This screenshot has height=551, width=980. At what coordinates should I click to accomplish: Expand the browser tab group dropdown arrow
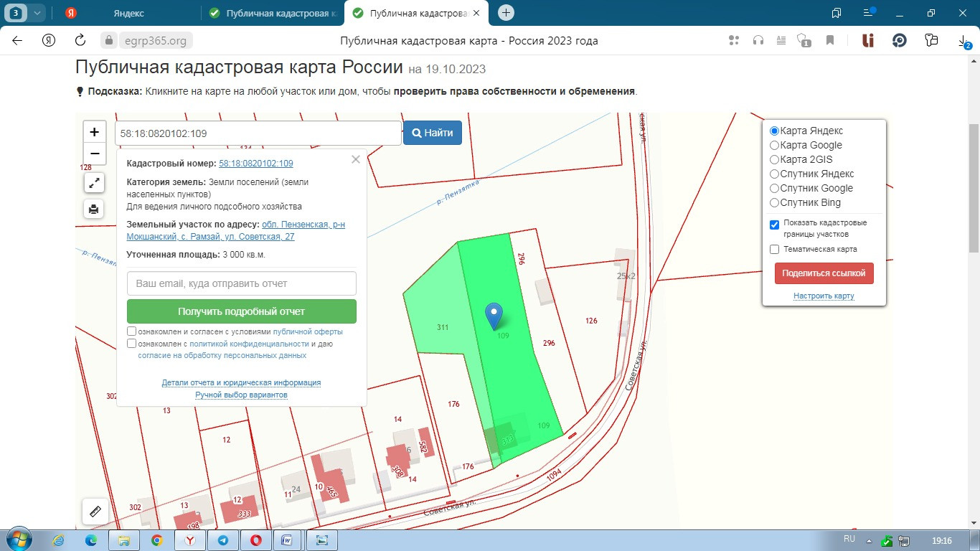coord(37,13)
